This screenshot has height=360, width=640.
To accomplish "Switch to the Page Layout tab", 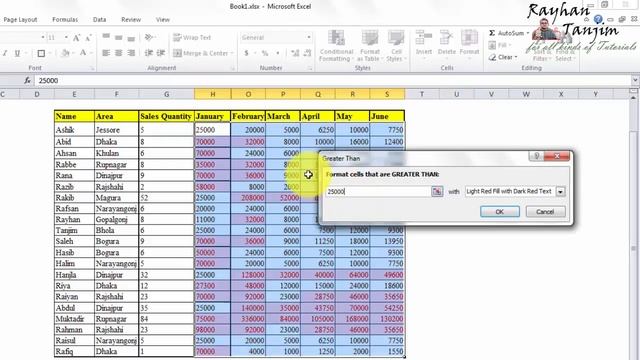I will 20,20.
